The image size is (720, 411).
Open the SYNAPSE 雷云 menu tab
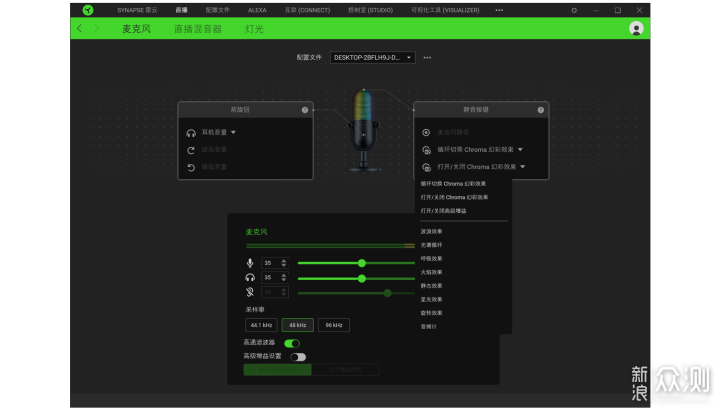tap(137, 10)
